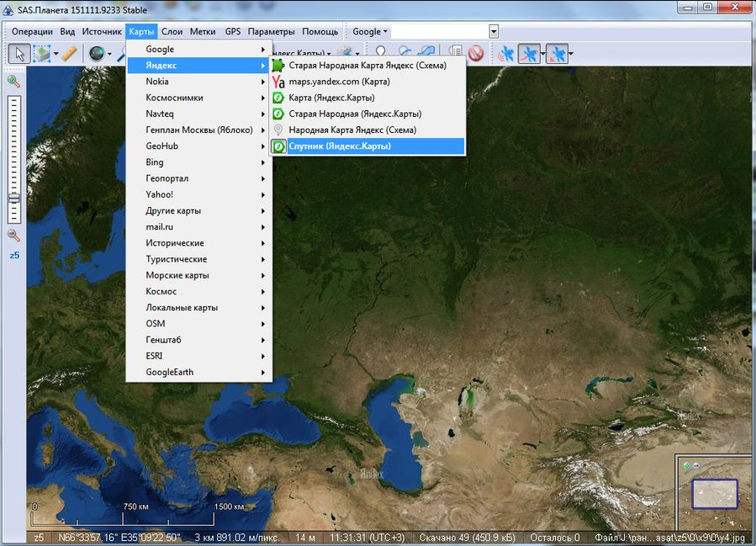Open the Исторические submenu

pos(199,243)
